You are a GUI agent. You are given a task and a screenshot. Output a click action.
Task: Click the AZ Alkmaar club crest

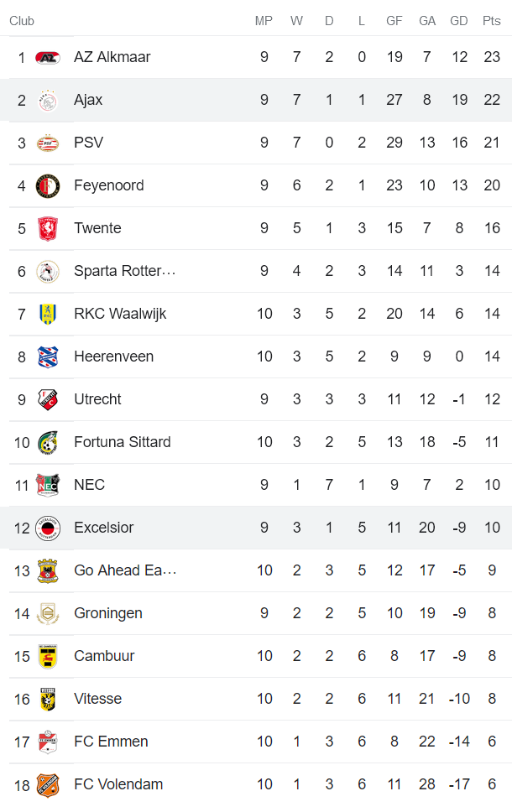[x=48, y=58]
